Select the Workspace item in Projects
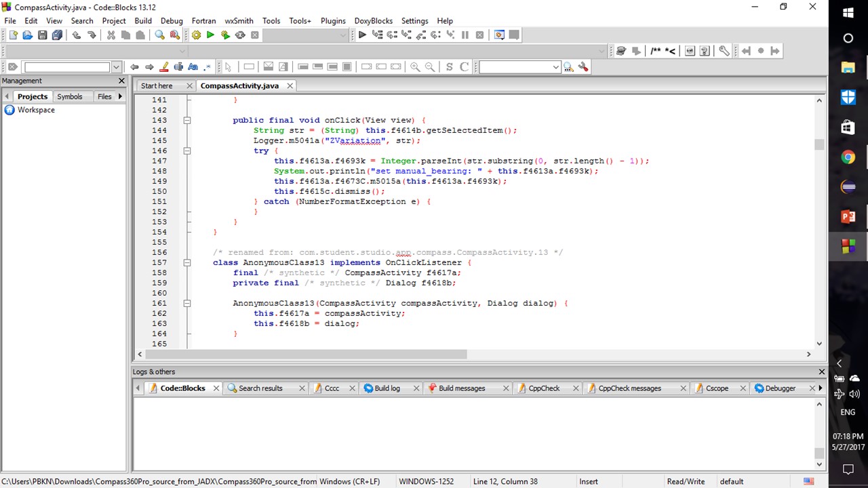 coord(36,110)
